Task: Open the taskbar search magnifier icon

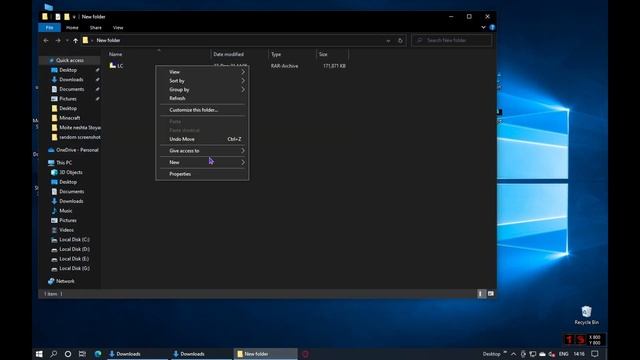Action: (x=53, y=354)
